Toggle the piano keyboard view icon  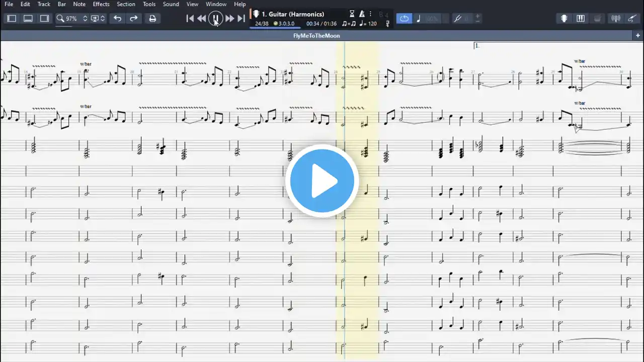(x=581, y=19)
